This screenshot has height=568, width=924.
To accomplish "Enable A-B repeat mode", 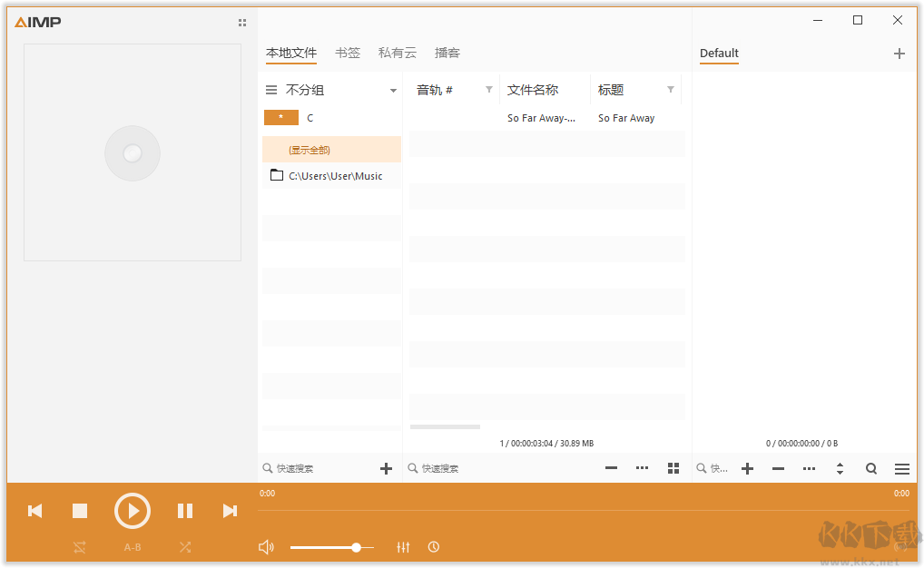I will [133, 546].
